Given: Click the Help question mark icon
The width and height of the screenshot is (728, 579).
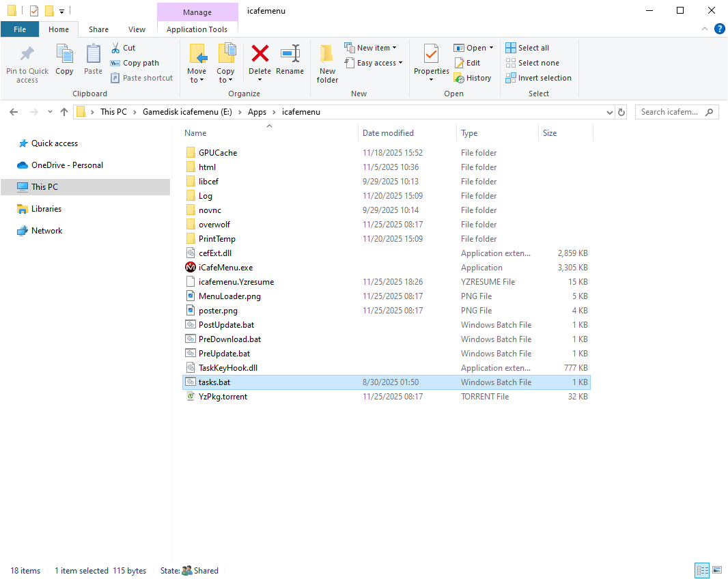Looking at the screenshot, I should [x=719, y=29].
